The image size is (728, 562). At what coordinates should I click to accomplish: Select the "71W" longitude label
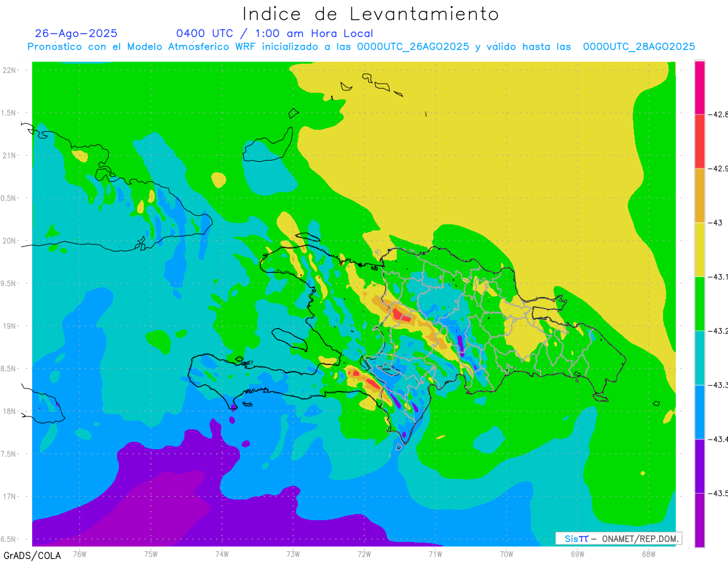tap(435, 554)
